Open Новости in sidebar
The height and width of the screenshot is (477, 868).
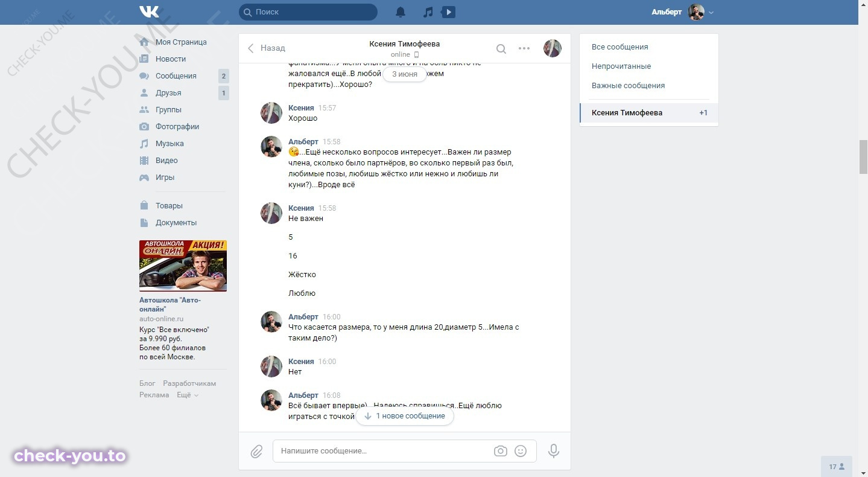point(171,59)
